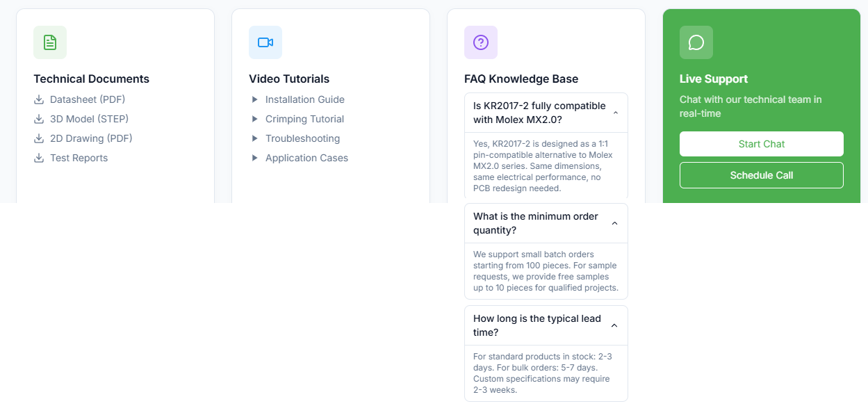The image size is (868, 406).
Task: Collapse the minimum order quantity question chevron
Action: point(614,223)
